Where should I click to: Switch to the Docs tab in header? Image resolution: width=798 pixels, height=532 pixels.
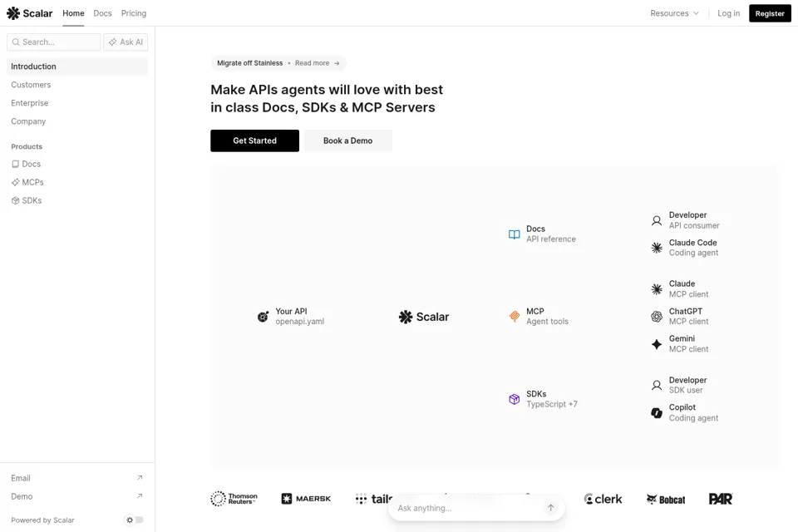click(x=102, y=13)
